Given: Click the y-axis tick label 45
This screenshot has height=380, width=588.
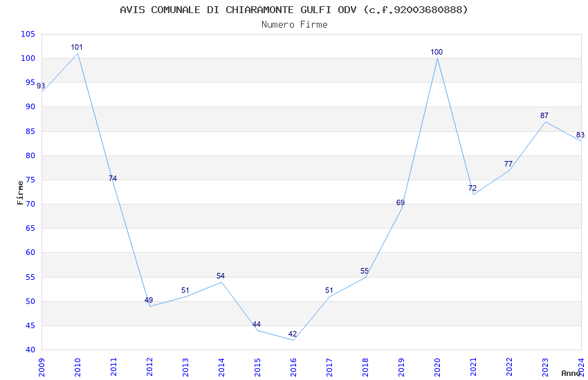Looking at the screenshot, I should (x=30, y=325).
